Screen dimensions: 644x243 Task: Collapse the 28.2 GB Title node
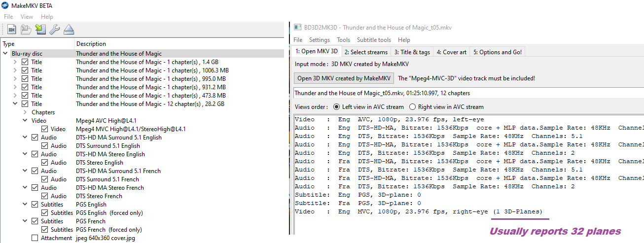pos(15,104)
